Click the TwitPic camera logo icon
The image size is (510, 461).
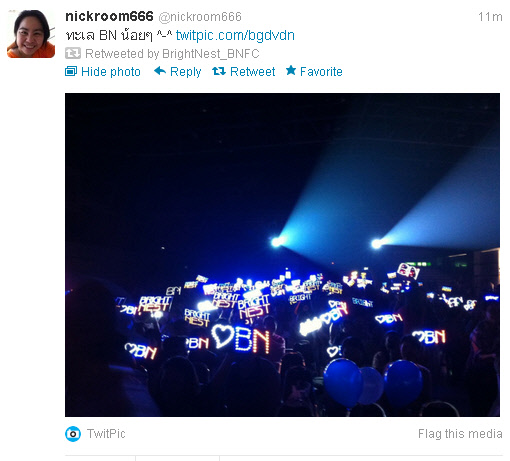pos(73,434)
